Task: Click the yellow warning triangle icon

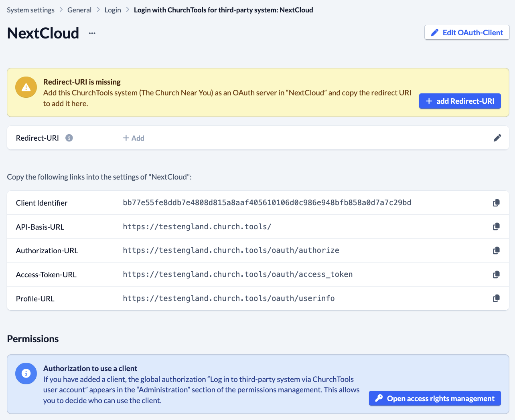Action: click(x=26, y=87)
